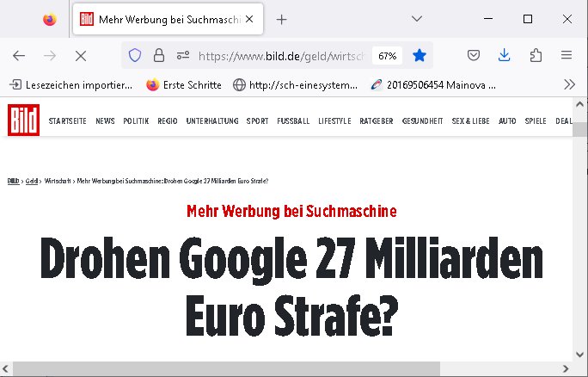
Task: Minimize the Firefox window
Action: pos(488,19)
